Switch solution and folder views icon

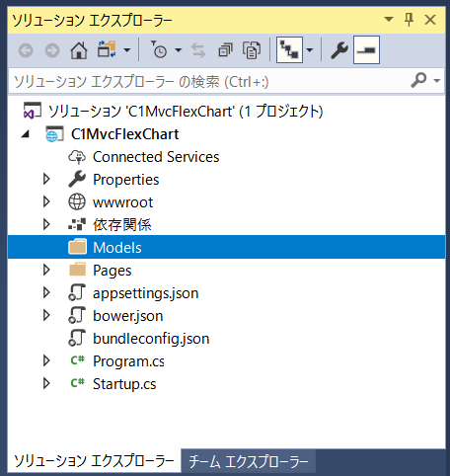pyautogui.click(x=107, y=49)
